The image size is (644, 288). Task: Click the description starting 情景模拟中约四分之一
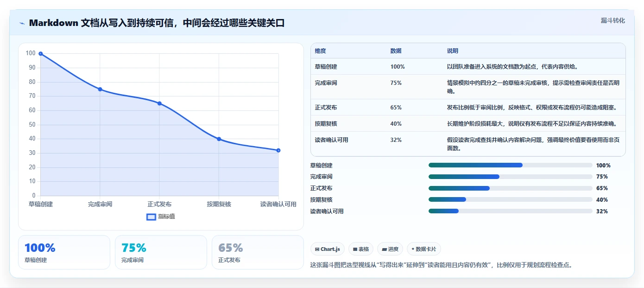pos(533,87)
